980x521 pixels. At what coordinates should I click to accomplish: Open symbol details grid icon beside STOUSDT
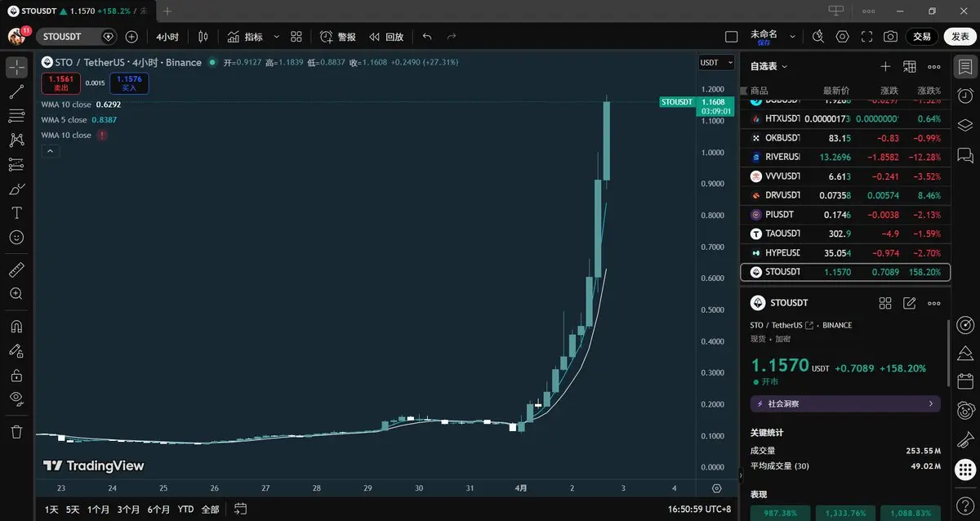(x=885, y=303)
